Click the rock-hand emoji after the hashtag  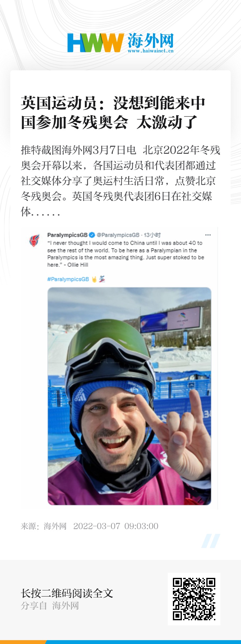pos(94,279)
